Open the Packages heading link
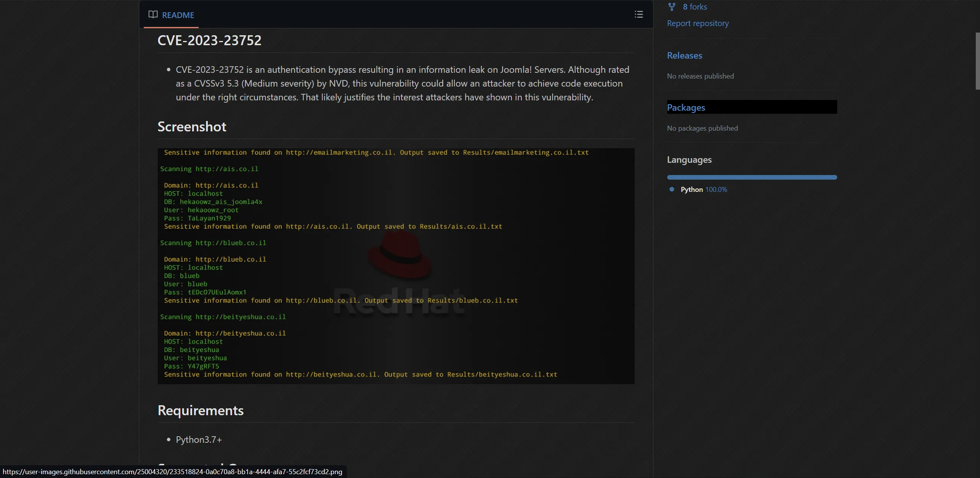Image resolution: width=980 pixels, height=478 pixels. tap(686, 108)
